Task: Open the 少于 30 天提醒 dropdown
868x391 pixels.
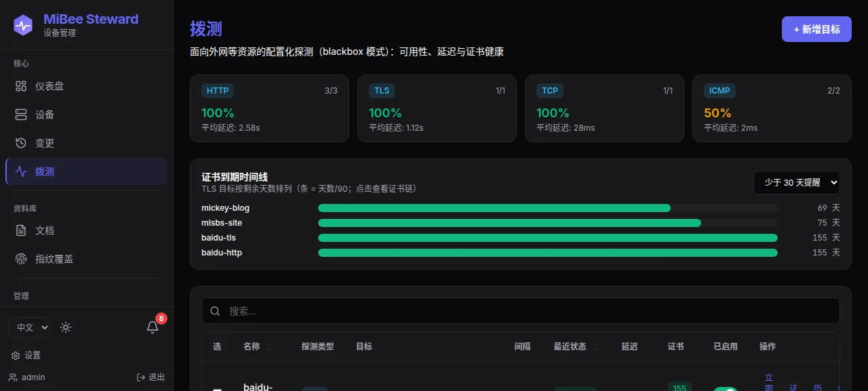Action: [797, 182]
